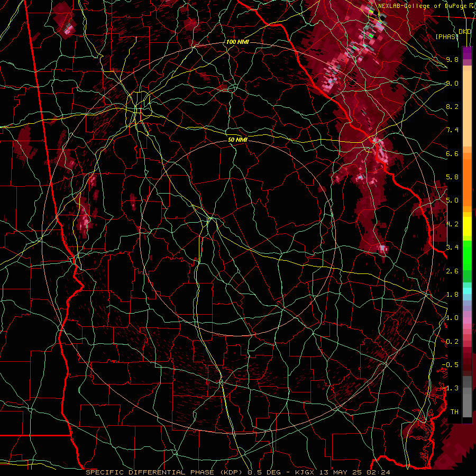Image resolution: width=476 pixels, height=476 pixels.
Task: Click the 'NEXLAB-College of DuPage' header text
Action: coord(423,6)
